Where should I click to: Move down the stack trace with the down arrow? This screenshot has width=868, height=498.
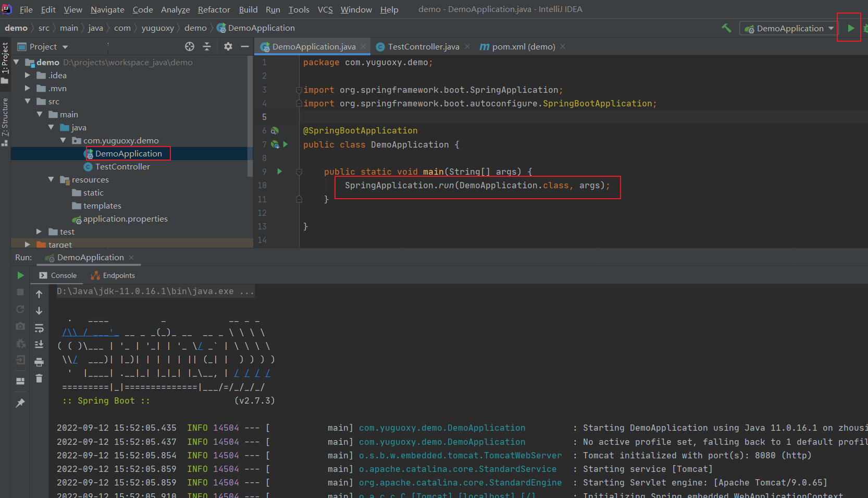[39, 311]
